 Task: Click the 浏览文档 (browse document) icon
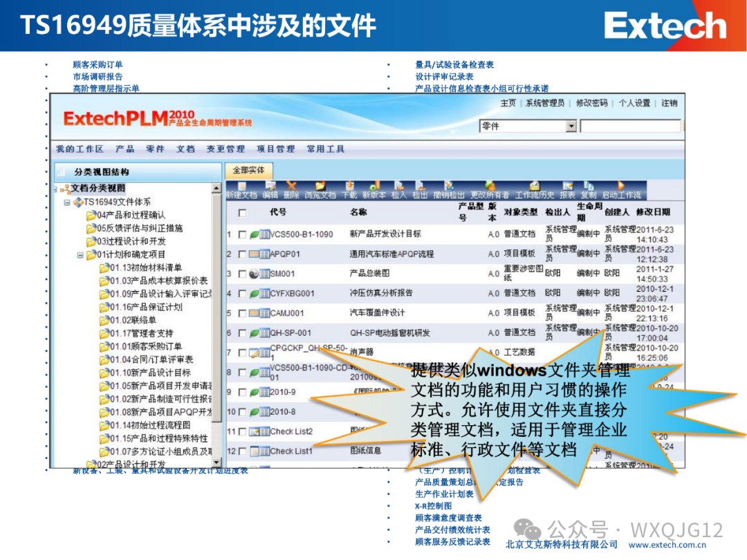coord(320,186)
